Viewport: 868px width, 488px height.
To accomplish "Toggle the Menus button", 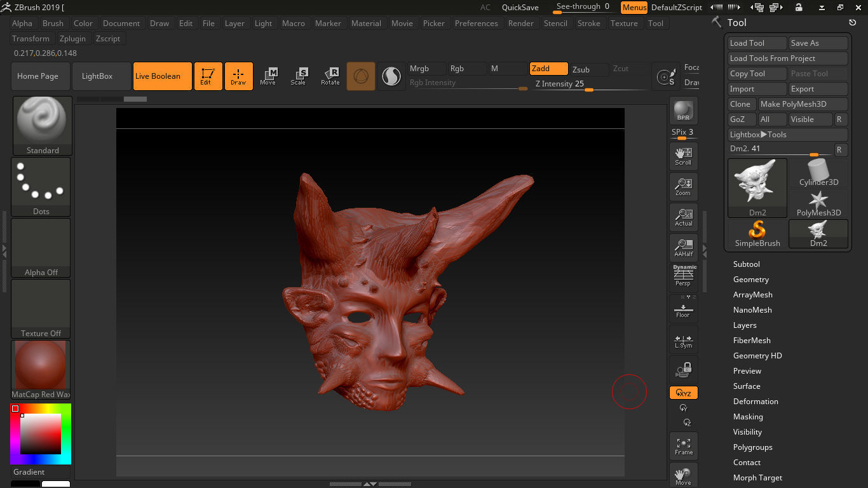I will coord(634,8).
